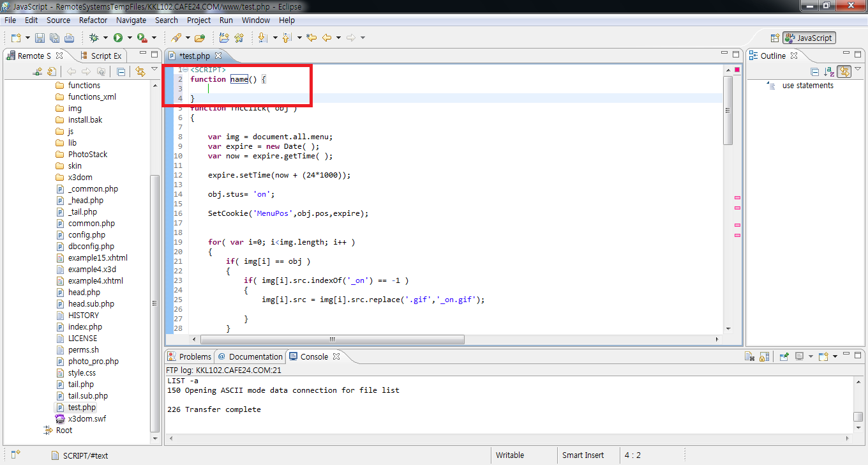
Task: Clear the Console output
Action: click(749, 357)
